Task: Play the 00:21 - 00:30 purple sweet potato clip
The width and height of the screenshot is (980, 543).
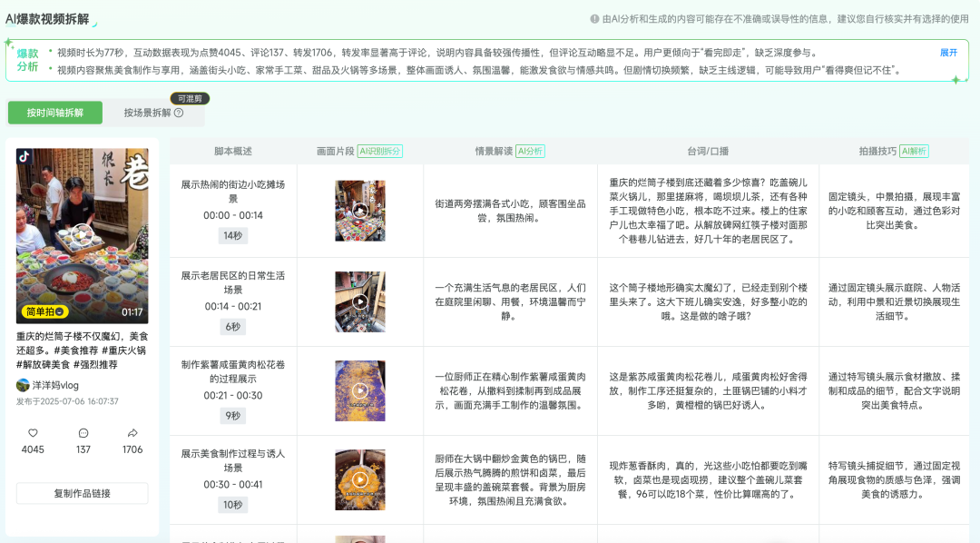Action: click(360, 391)
